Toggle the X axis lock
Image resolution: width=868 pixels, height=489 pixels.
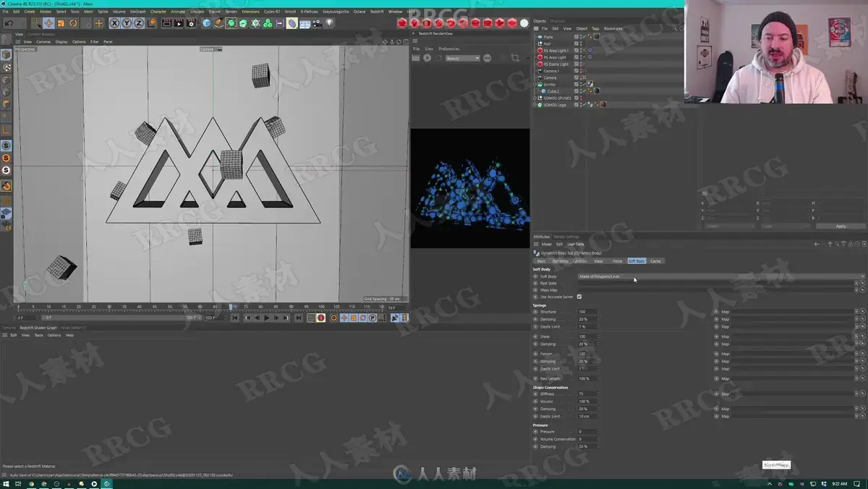click(x=114, y=23)
